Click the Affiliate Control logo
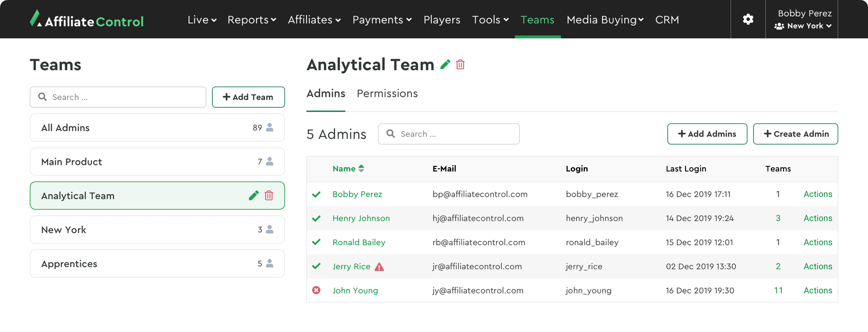Image resolution: width=868 pixels, height=332 pixels. 87,20
